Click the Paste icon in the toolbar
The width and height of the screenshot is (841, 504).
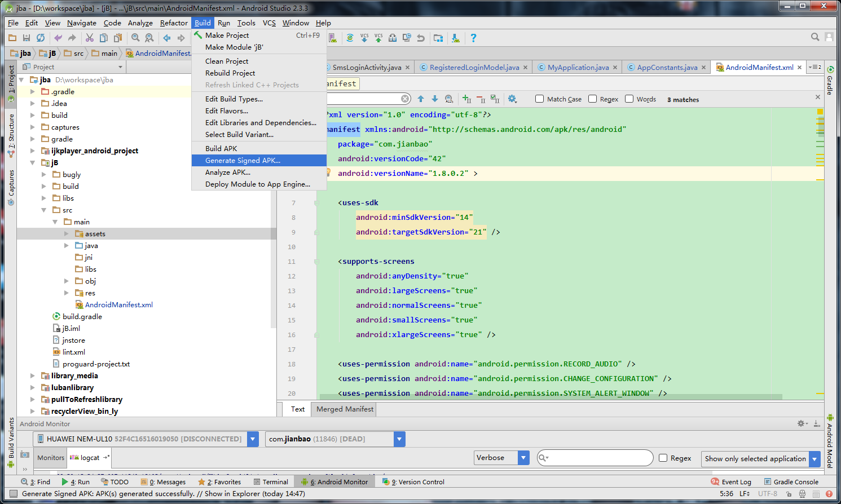pos(118,38)
